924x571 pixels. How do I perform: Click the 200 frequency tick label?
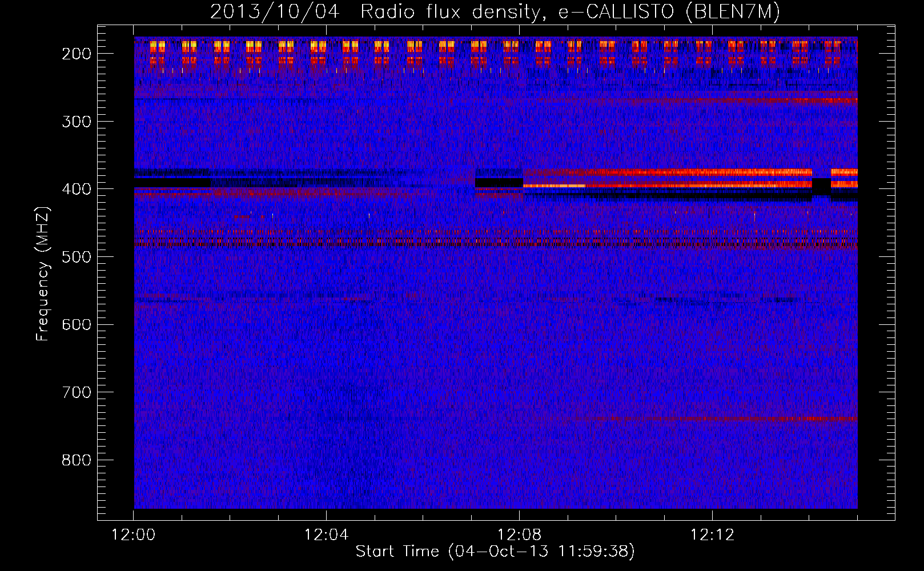tap(76, 54)
